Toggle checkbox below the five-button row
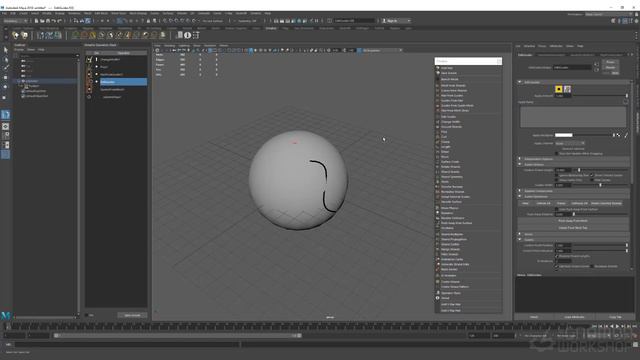Image resolution: width=640 pixels, height=360 pixels. pyautogui.click(x=556, y=209)
